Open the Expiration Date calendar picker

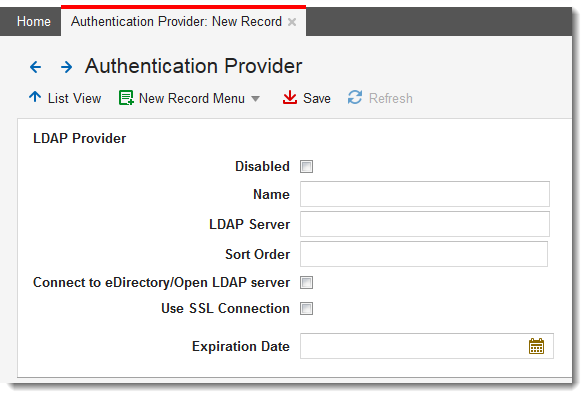tap(536, 346)
